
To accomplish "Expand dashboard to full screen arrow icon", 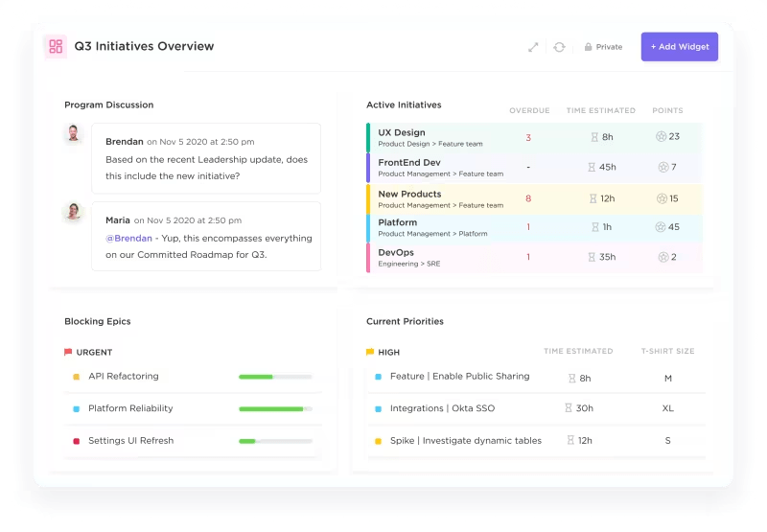I will tap(533, 47).
